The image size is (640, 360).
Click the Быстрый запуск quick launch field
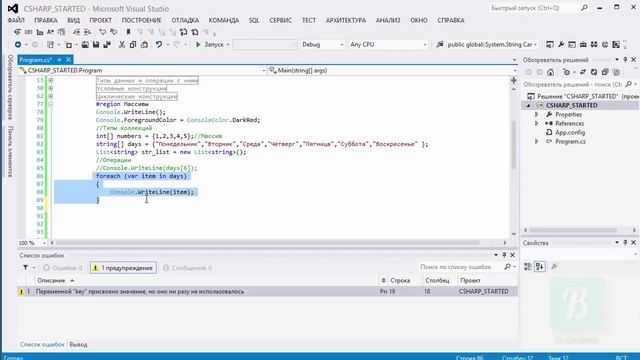(x=534, y=8)
